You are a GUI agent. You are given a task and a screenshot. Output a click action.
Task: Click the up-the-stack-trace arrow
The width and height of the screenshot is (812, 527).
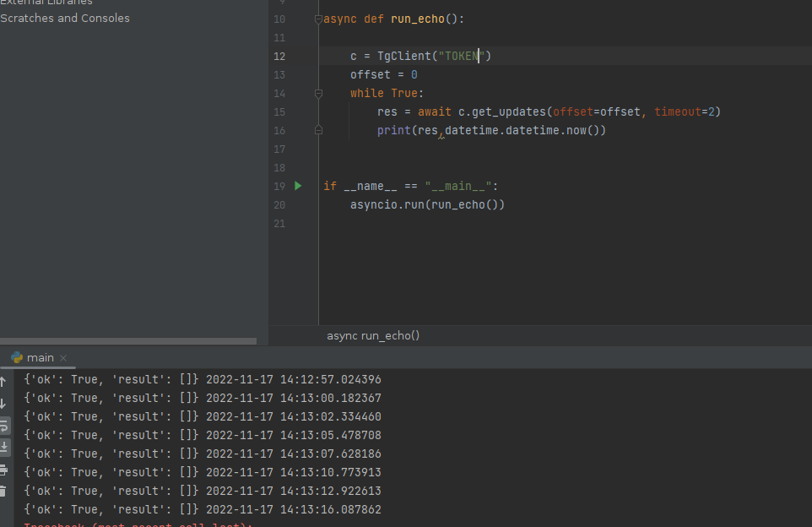(5, 381)
